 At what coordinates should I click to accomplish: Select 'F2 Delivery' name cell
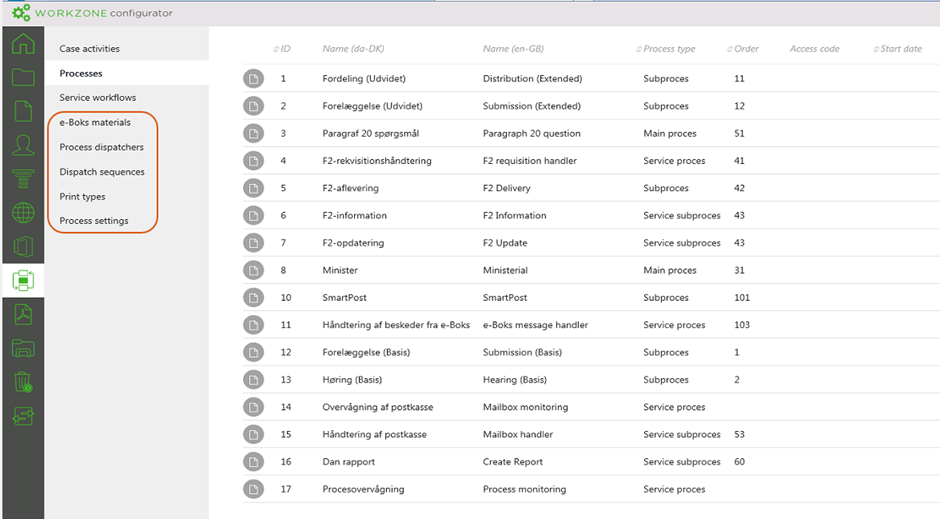click(x=507, y=188)
